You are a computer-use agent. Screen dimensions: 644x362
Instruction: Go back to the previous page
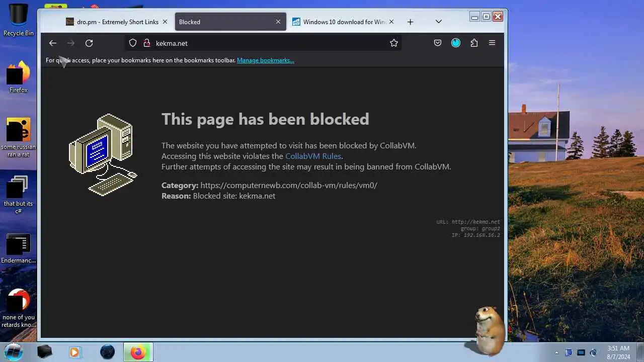[53, 43]
